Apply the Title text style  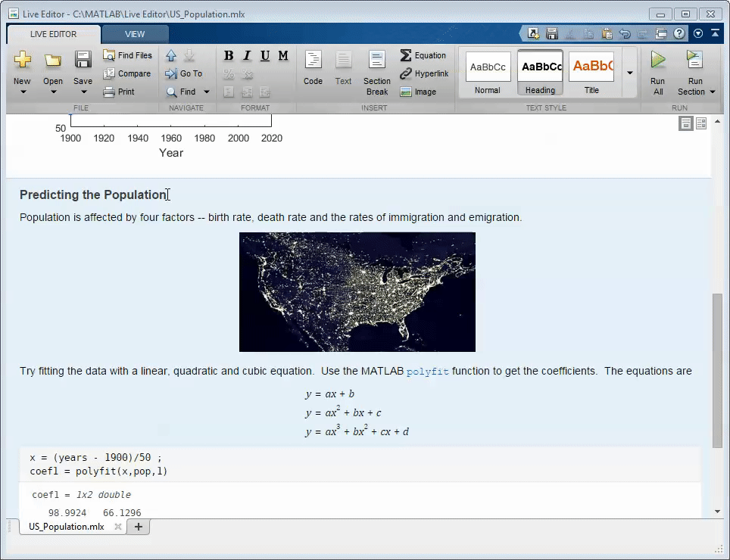coord(591,73)
